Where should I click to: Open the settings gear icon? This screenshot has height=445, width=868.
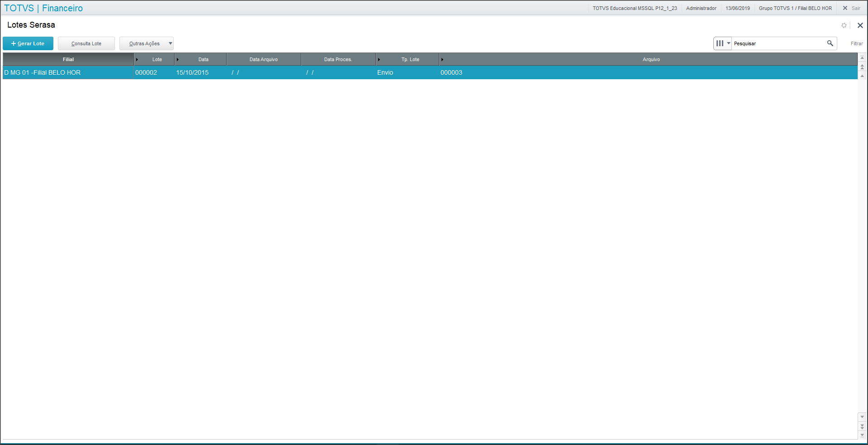844,25
